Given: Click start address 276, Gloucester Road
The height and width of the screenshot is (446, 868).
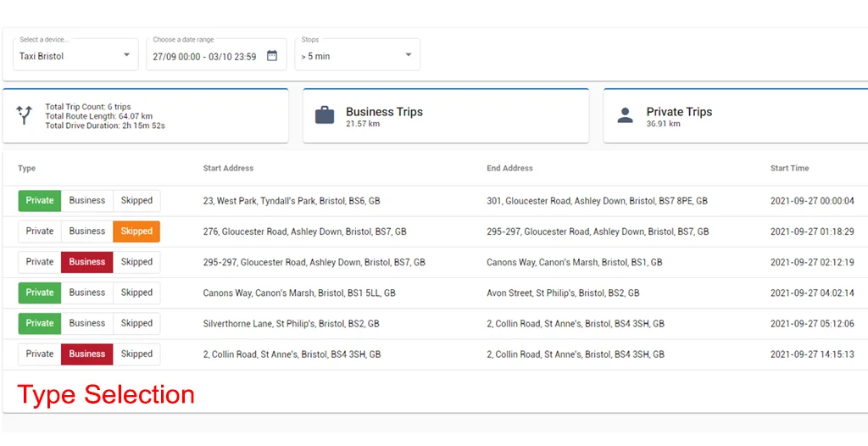Looking at the screenshot, I should [304, 231].
